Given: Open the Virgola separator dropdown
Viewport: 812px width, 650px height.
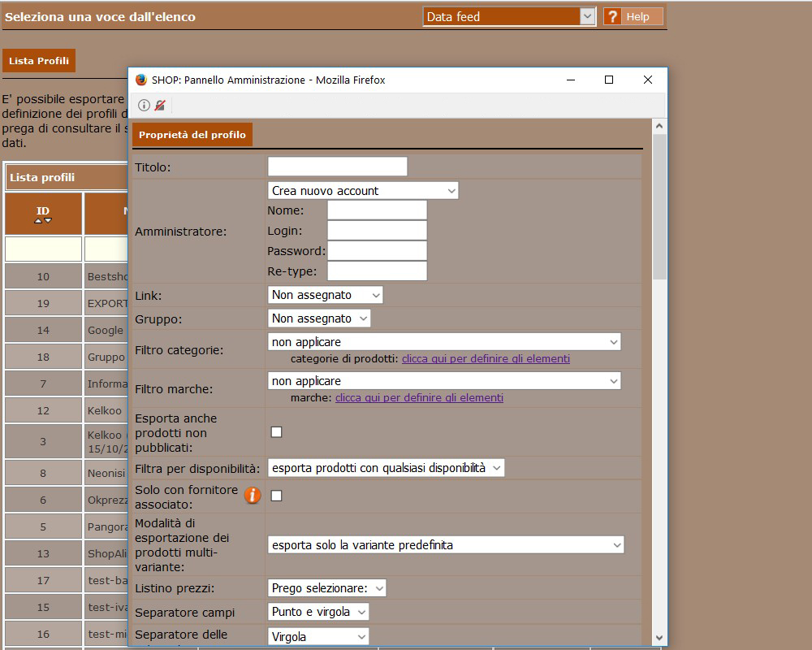Looking at the screenshot, I should tap(318, 636).
